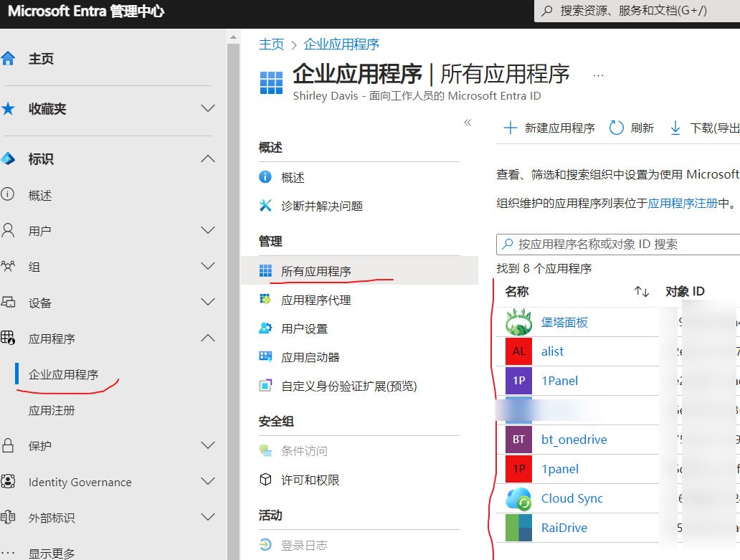Open the 应用程序注册 hyperlink
The height and width of the screenshot is (560, 740).
pos(683,204)
